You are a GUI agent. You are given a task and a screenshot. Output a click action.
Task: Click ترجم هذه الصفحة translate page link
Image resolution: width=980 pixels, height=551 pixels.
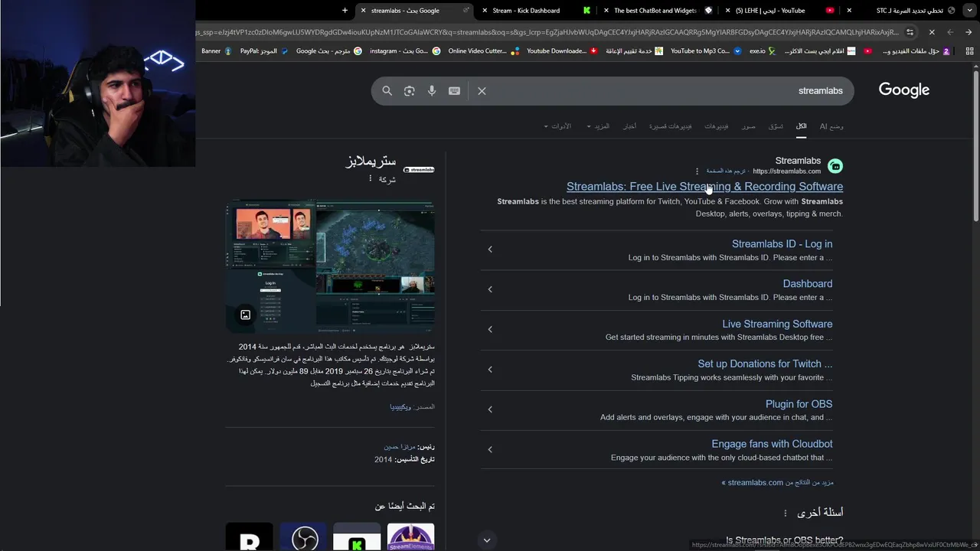pyautogui.click(x=726, y=171)
